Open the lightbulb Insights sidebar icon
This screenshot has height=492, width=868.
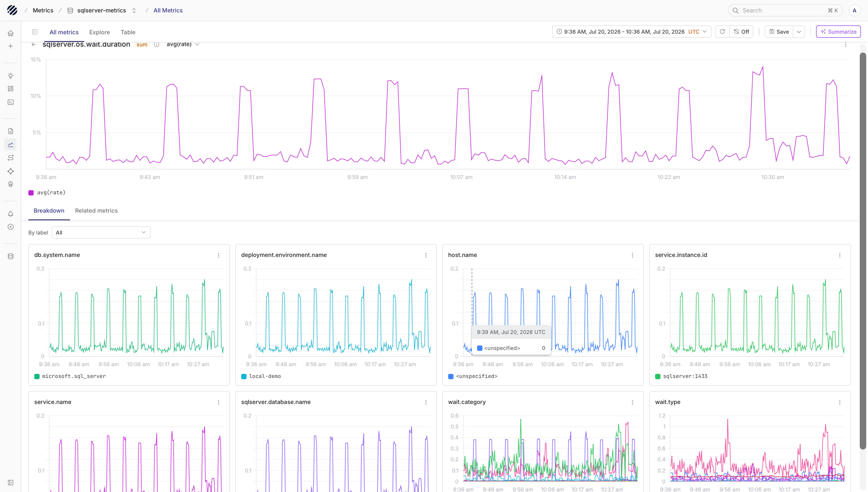[10, 75]
